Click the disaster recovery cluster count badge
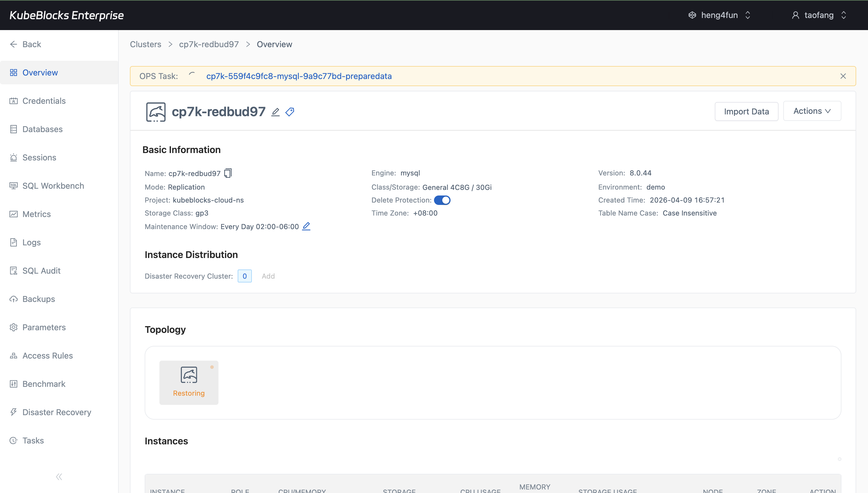The image size is (868, 493). coord(244,276)
